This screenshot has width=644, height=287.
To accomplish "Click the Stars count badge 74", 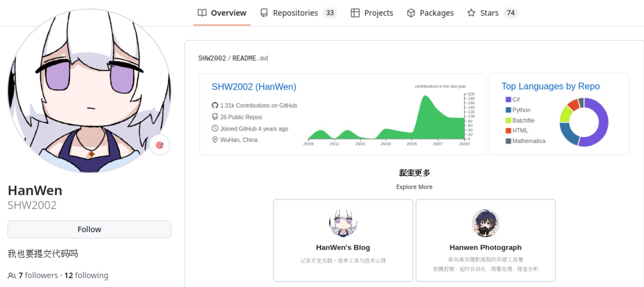I will [510, 13].
